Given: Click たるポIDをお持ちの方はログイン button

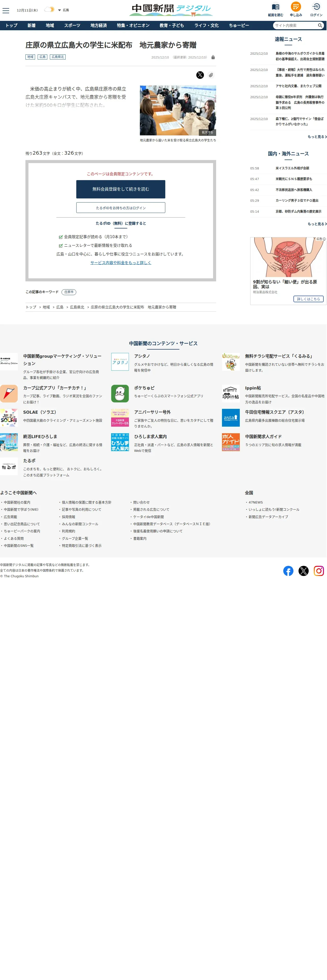Looking at the screenshot, I should coord(121,208).
